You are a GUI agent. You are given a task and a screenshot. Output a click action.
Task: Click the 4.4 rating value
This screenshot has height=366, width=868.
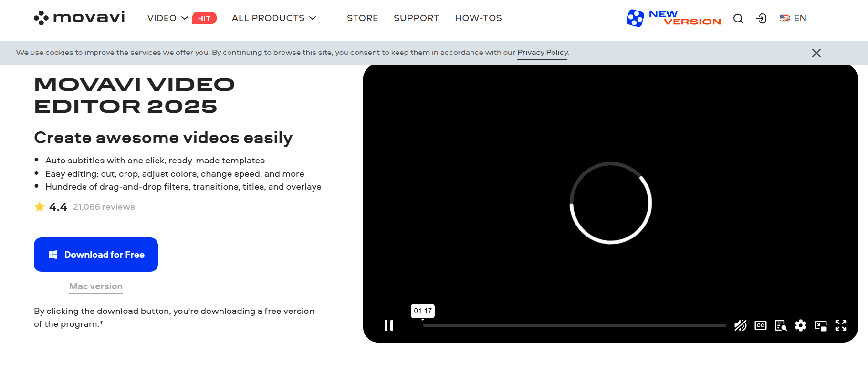pos(58,207)
